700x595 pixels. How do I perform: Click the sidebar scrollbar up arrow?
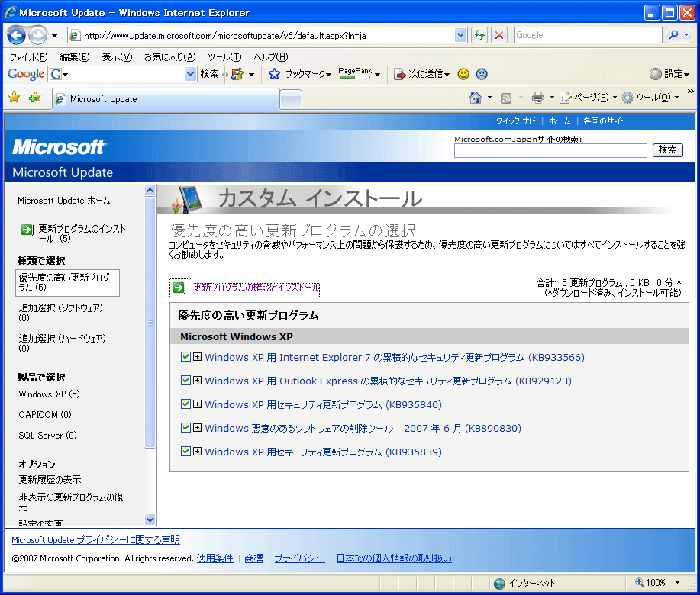pyautogui.click(x=150, y=191)
